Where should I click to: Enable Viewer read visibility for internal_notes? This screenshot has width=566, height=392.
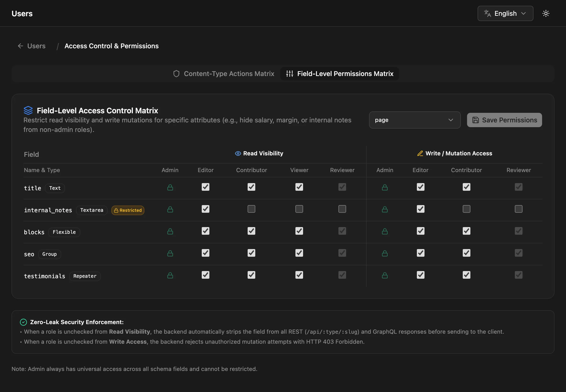pyautogui.click(x=299, y=209)
